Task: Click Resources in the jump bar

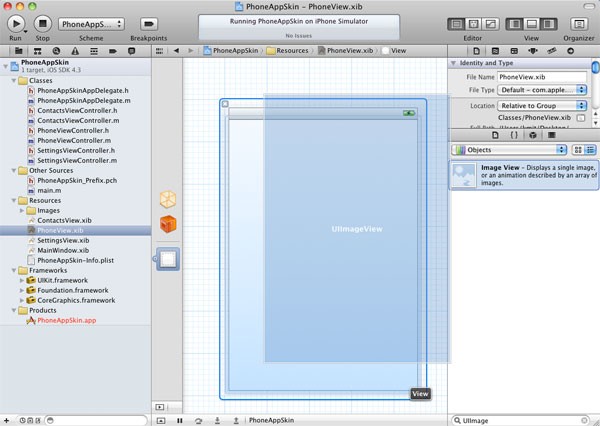Action: (x=288, y=51)
